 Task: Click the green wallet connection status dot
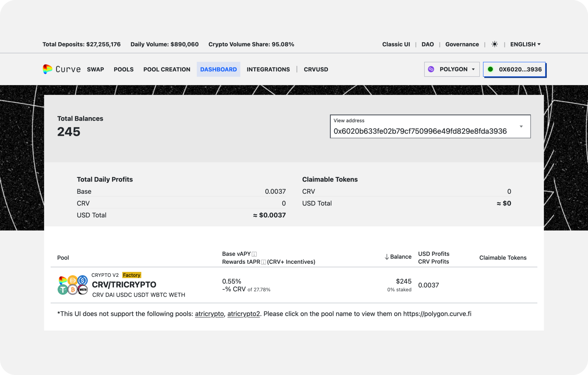(490, 69)
